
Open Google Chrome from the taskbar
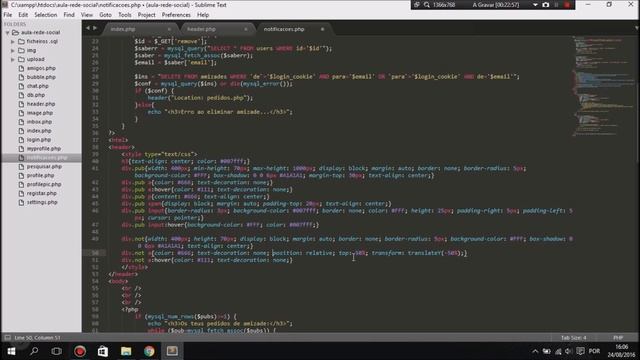149,351
